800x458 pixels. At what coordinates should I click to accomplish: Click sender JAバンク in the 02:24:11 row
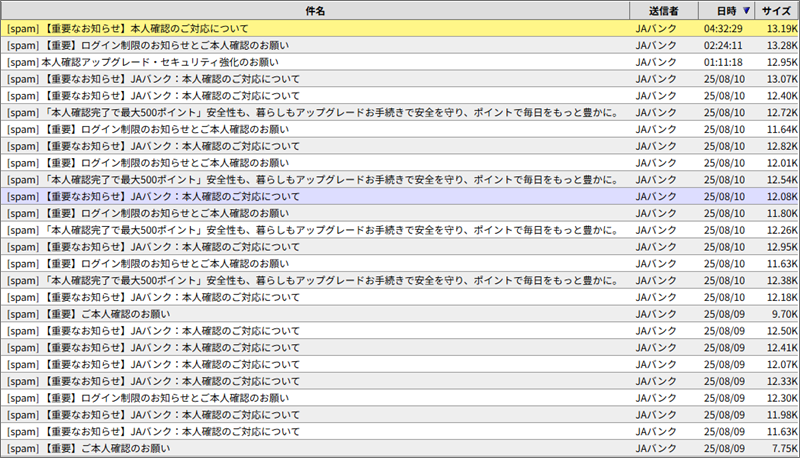tap(656, 45)
